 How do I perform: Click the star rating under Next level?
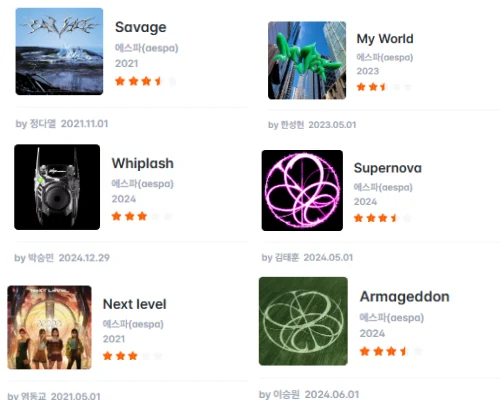click(133, 356)
